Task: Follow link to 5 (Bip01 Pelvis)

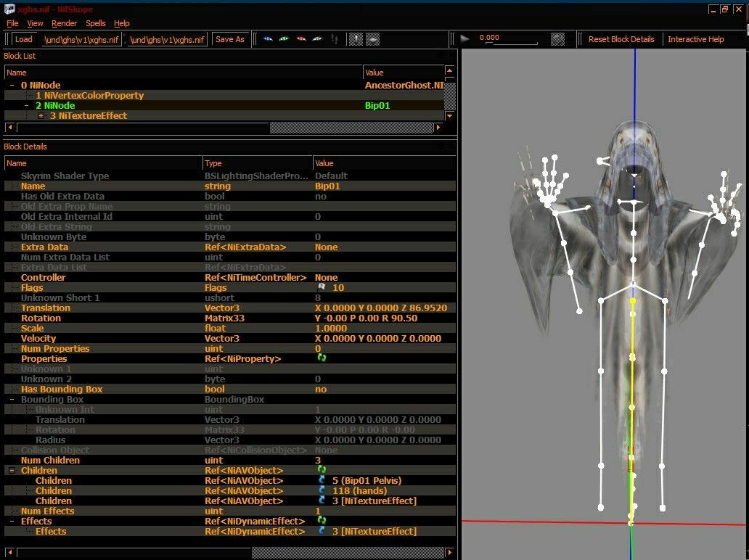Action: (322, 479)
